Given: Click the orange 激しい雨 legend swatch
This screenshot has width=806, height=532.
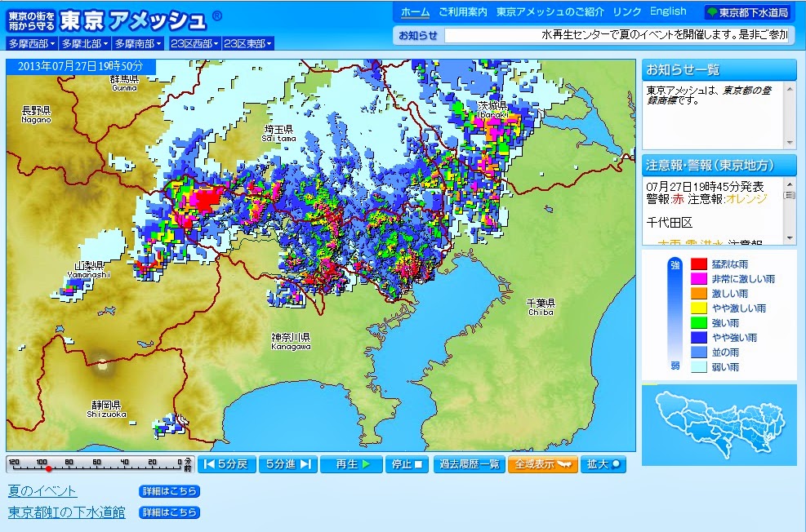Looking at the screenshot, I should tap(698, 294).
